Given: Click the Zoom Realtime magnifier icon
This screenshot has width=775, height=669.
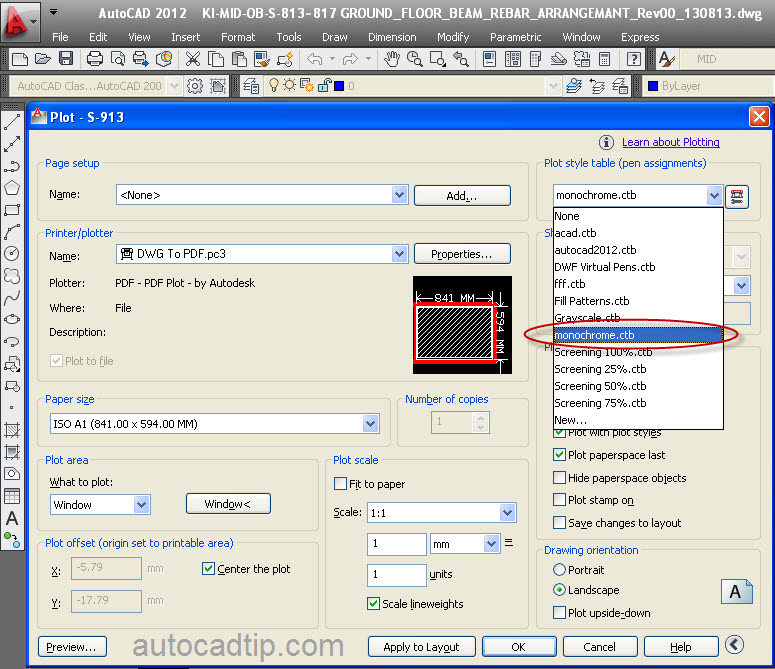Looking at the screenshot, I should point(415,59).
